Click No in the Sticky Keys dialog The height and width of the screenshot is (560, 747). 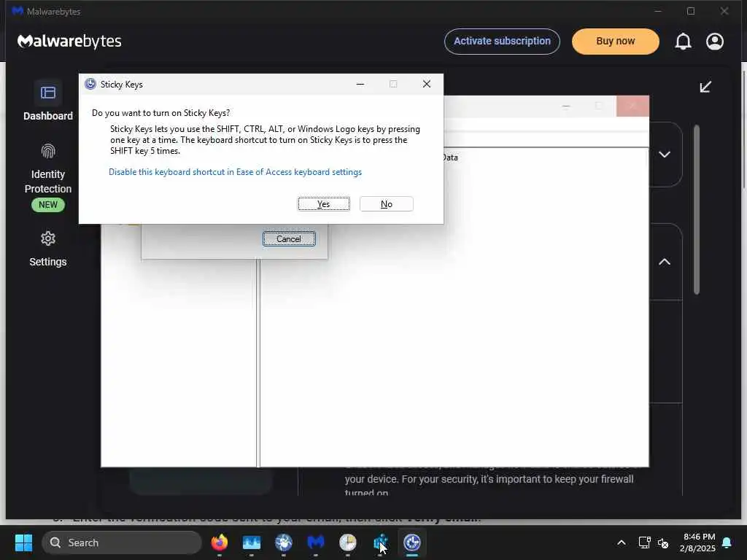387,204
